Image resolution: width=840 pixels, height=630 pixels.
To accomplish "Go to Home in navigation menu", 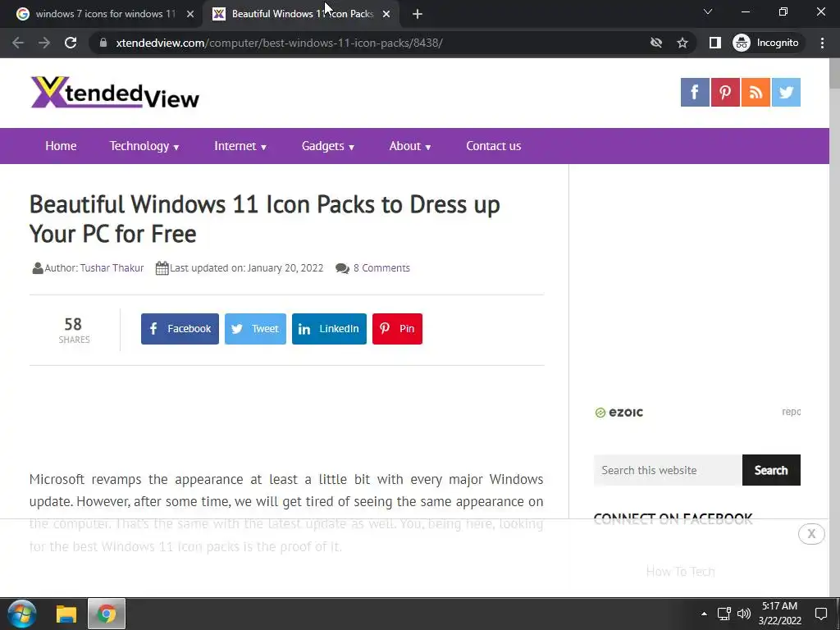I will tap(61, 146).
